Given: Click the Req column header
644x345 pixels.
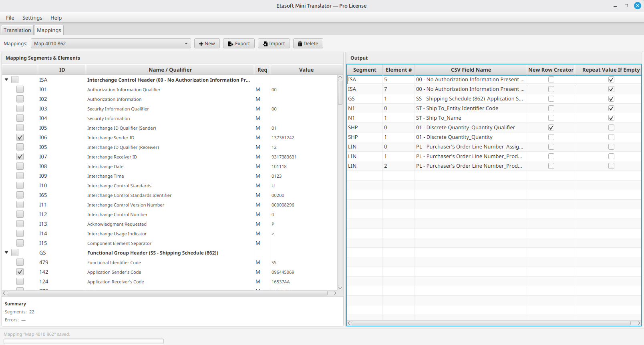Looking at the screenshot, I should point(262,70).
